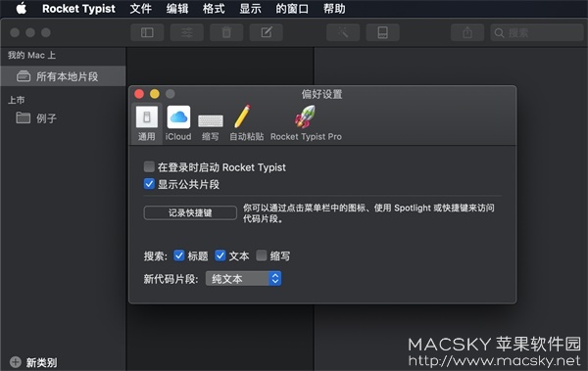Open the 文件 menu
Image resolution: width=588 pixels, height=371 pixels.
pyautogui.click(x=141, y=9)
